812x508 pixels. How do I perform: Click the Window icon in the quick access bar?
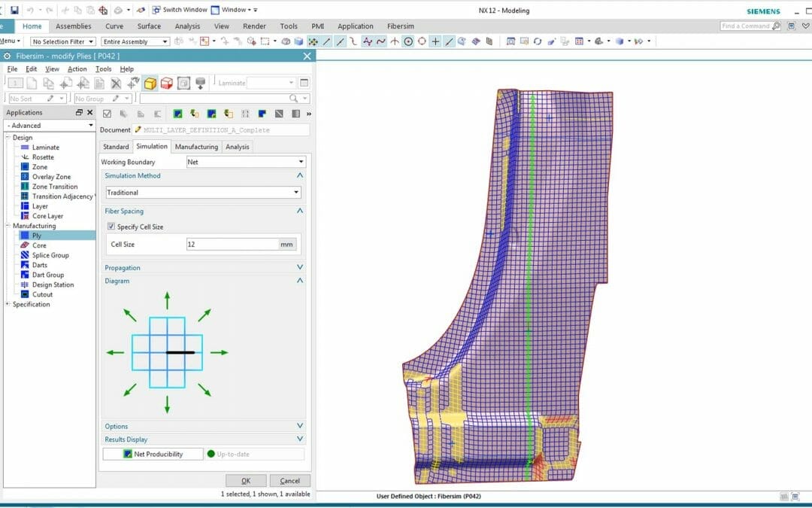point(215,10)
